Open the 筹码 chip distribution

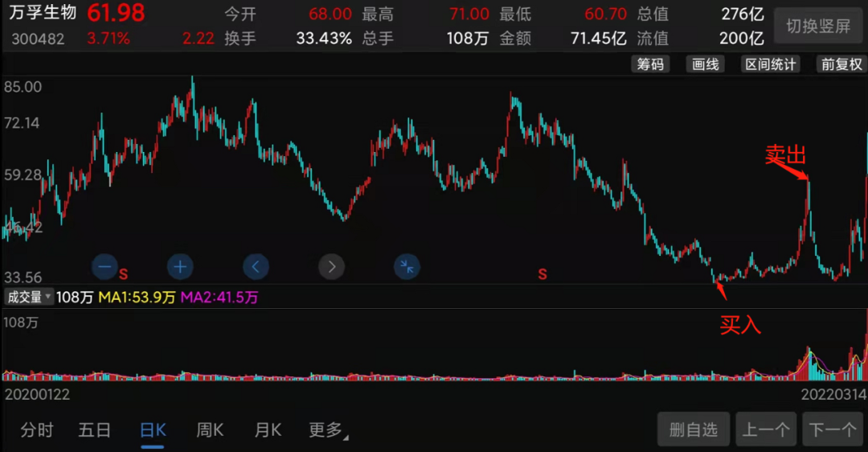(650, 64)
